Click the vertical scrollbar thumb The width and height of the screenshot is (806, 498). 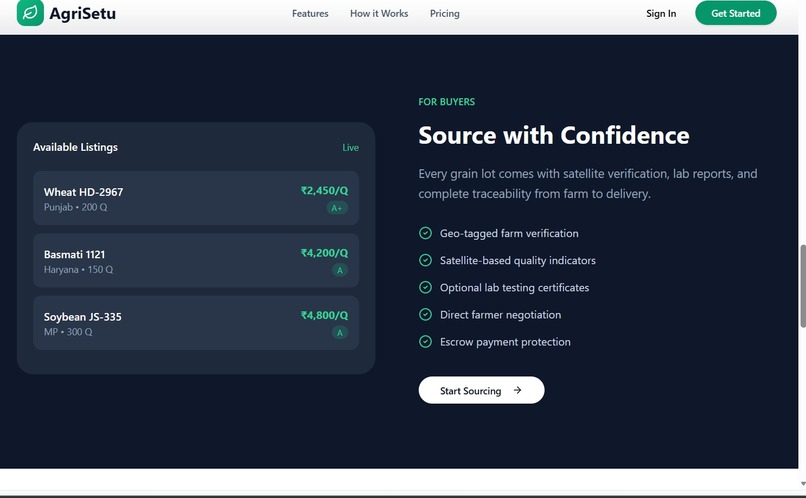(x=802, y=286)
